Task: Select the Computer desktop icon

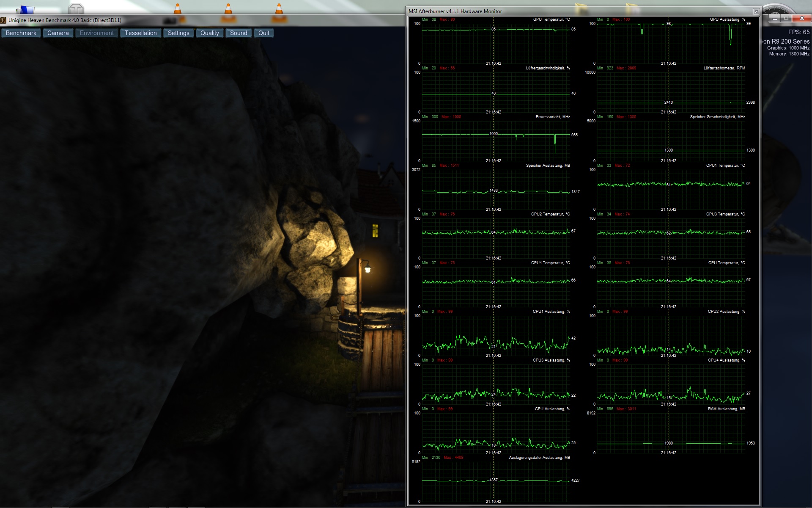Action: 26,8
